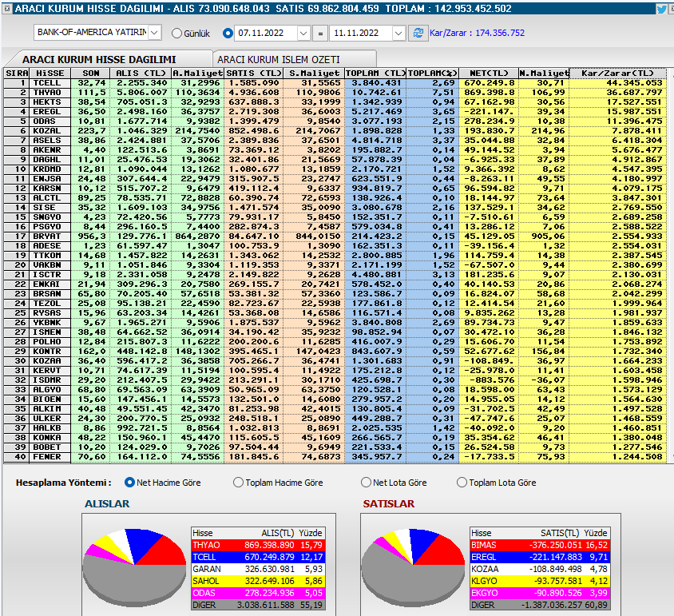Sort by the A.Maliyet column header
This screenshot has height=616, width=674.
[x=198, y=74]
